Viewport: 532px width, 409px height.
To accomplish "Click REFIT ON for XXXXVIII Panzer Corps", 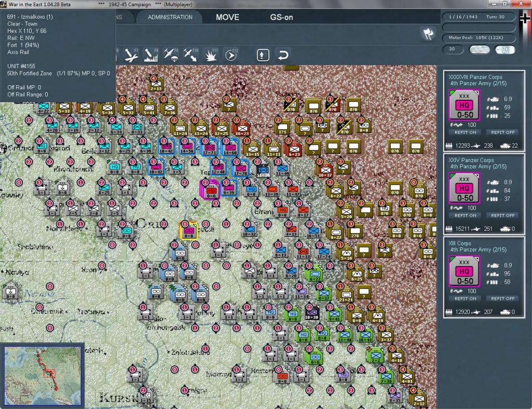I will tap(465, 133).
